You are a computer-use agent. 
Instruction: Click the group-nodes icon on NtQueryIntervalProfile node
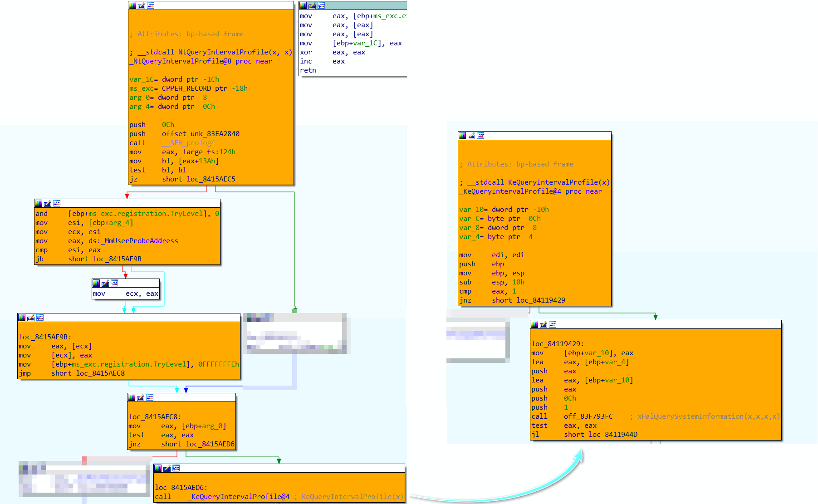[x=151, y=5]
